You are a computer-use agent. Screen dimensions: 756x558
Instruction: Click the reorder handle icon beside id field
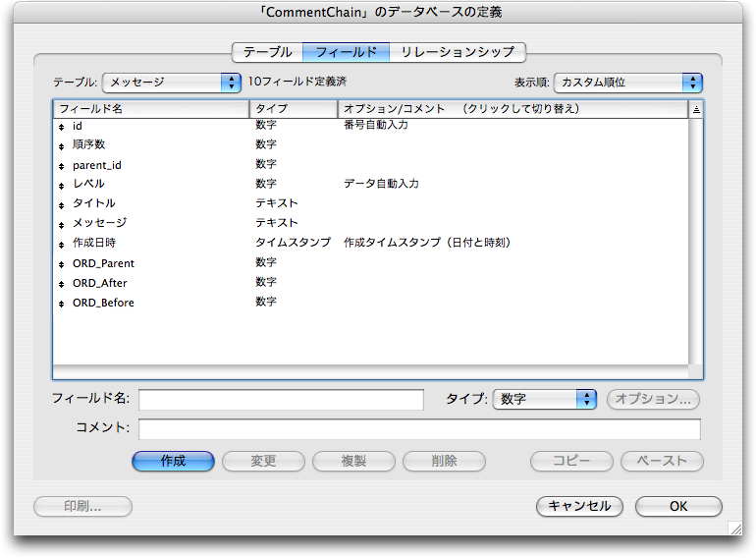pyautogui.click(x=61, y=127)
